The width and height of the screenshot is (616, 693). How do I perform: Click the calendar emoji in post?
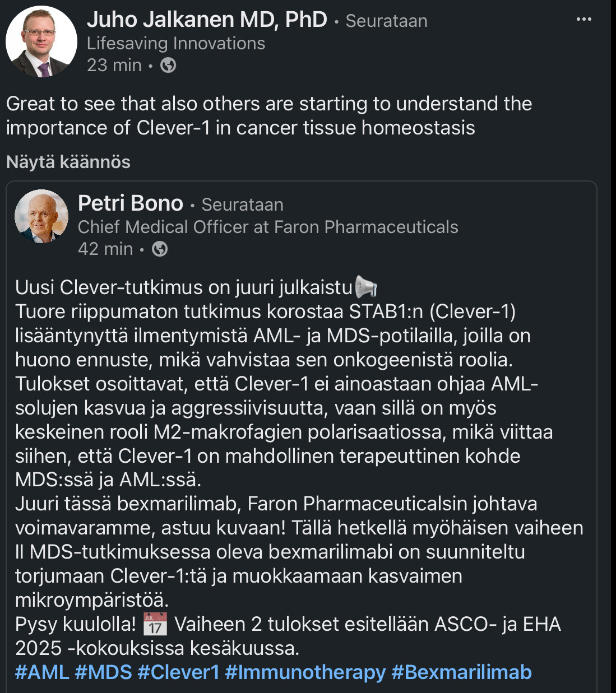point(155,624)
